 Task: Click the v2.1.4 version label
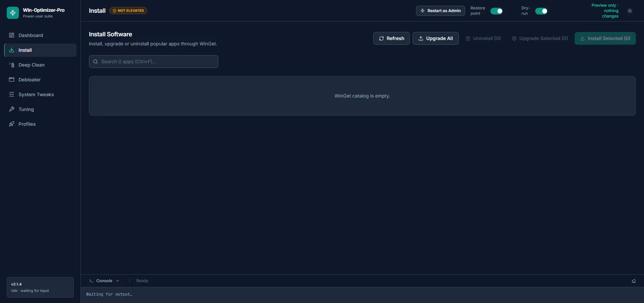(16, 284)
